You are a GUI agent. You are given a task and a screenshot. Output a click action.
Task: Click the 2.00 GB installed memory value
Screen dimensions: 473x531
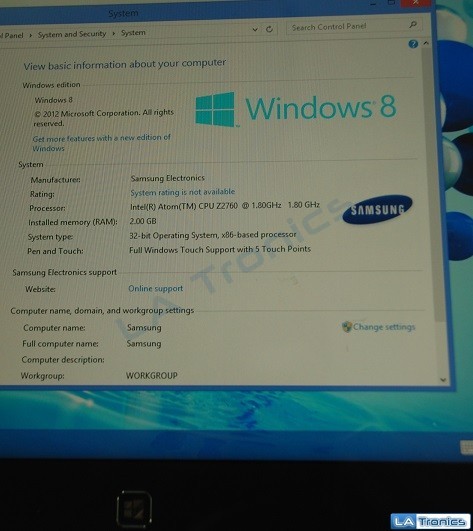pyautogui.click(x=143, y=221)
